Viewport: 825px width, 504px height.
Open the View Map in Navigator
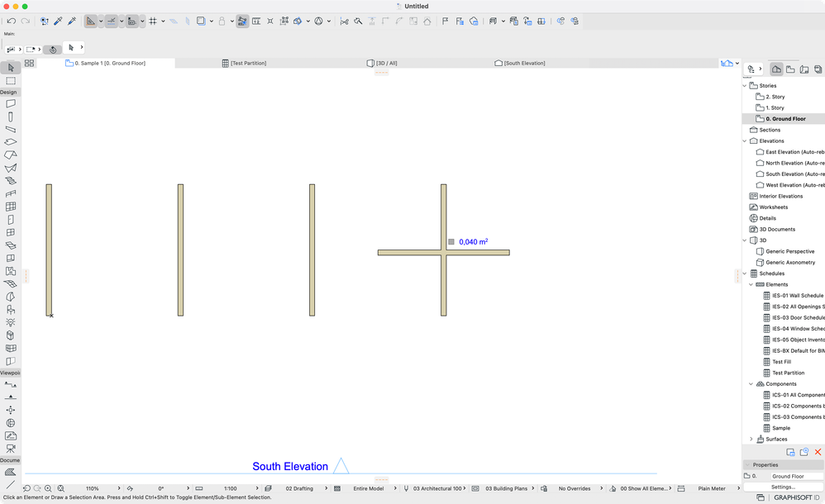coord(790,69)
